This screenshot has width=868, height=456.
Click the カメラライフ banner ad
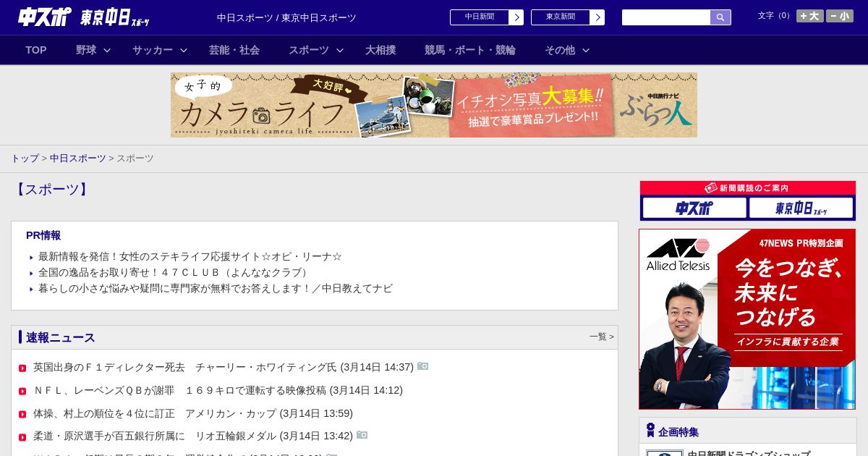(434, 105)
